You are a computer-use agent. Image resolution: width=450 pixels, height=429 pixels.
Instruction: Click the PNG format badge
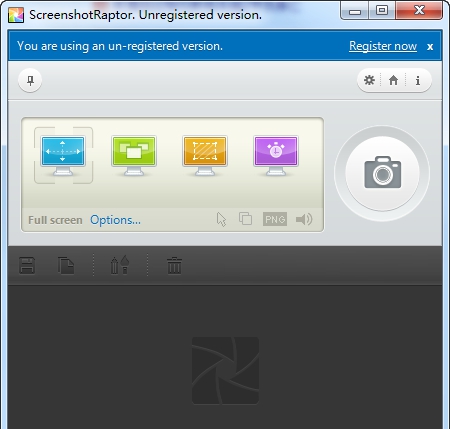tap(275, 219)
